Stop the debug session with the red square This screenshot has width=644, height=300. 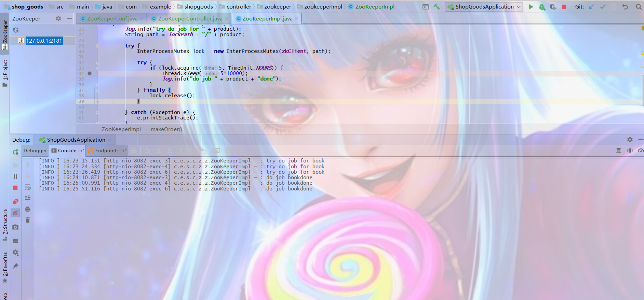[15, 188]
